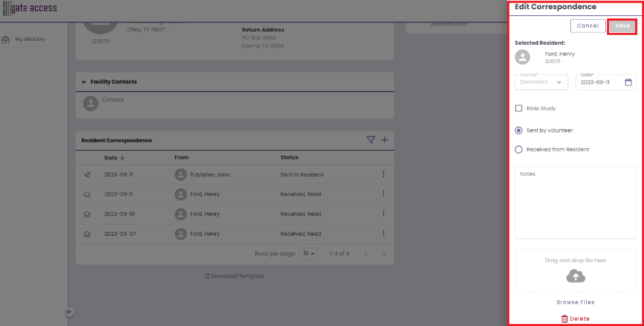This screenshot has height=326, width=644.
Task: Click the Facility Contacts contact avatar
Action: click(x=90, y=103)
